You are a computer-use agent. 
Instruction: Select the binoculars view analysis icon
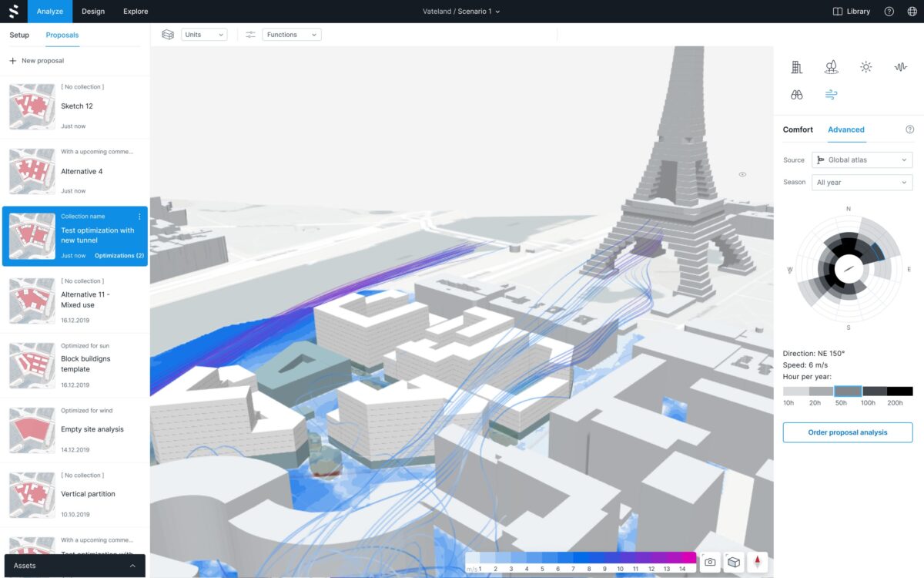tap(796, 95)
